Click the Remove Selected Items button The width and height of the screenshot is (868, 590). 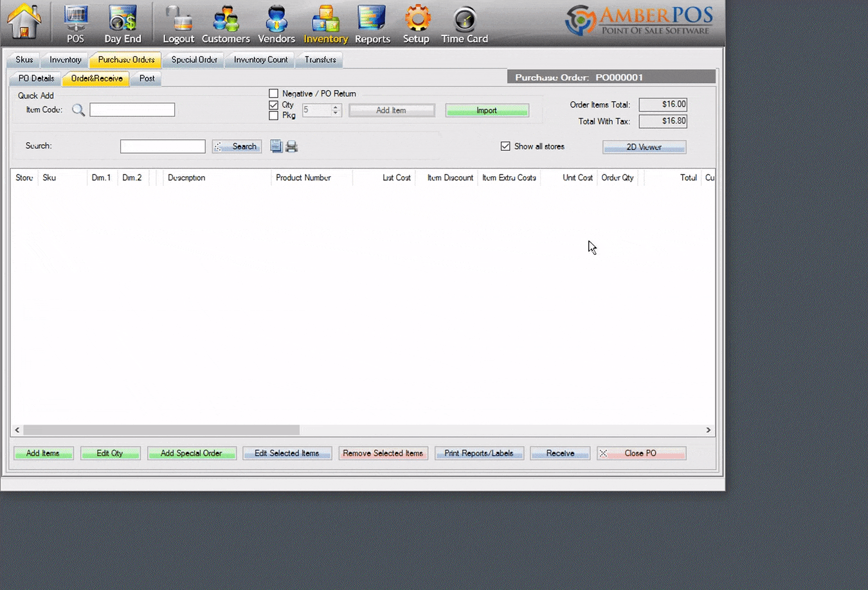click(x=383, y=454)
